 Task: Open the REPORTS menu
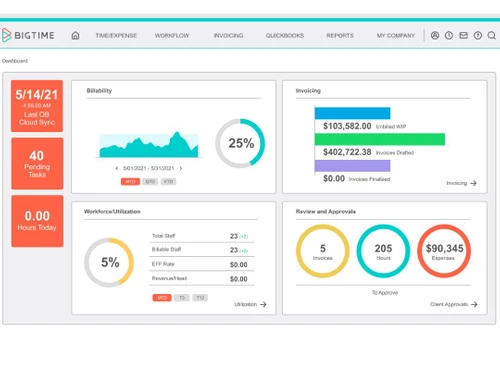click(x=340, y=35)
